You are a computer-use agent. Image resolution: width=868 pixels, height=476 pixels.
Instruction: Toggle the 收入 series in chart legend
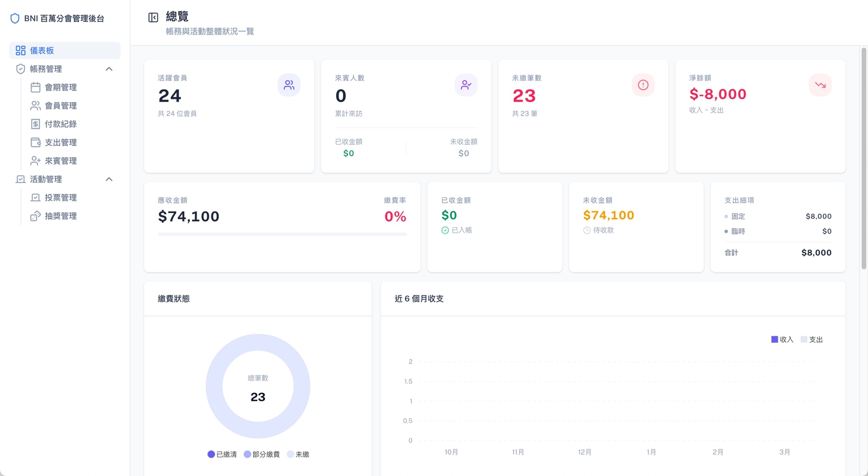pos(783,339)
